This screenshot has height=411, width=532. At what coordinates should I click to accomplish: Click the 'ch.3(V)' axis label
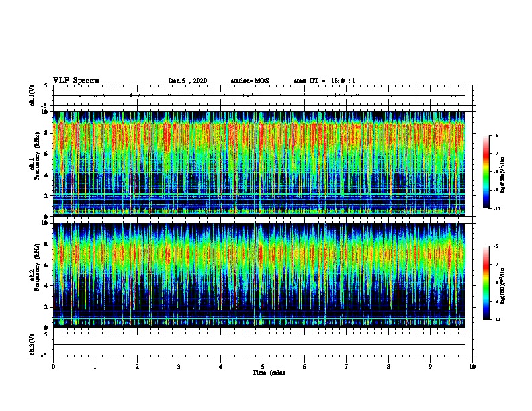point(32,345)
